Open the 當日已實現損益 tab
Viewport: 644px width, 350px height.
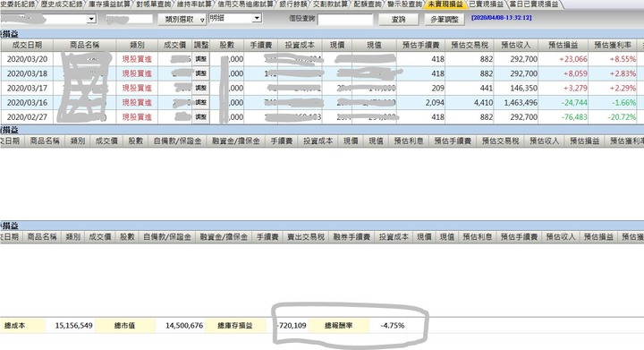(x=534, y=4)
